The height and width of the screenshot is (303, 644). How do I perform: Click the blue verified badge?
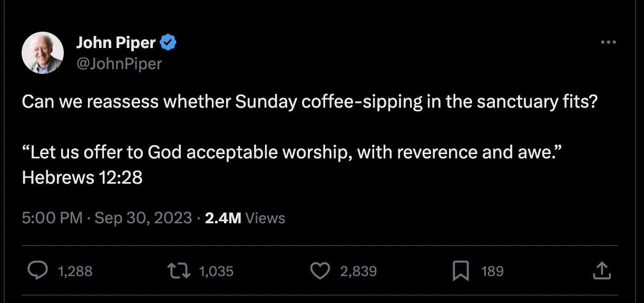pos(168,42)
